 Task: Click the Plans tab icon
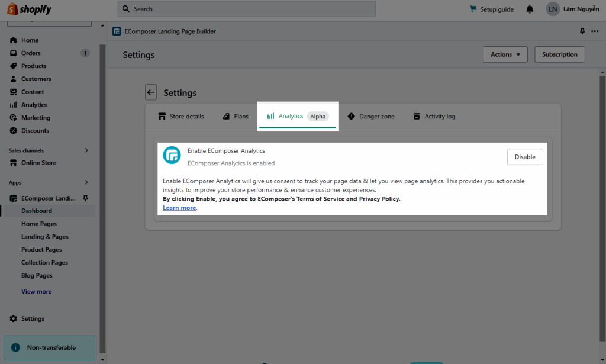(226, 117)
